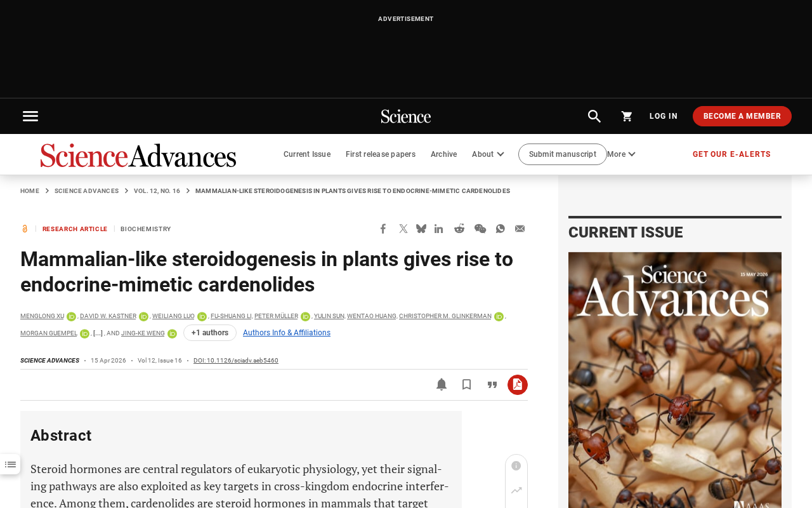Open the Current Issue menu item
This screenshot has height=508, width=812.
pos(307,154)
